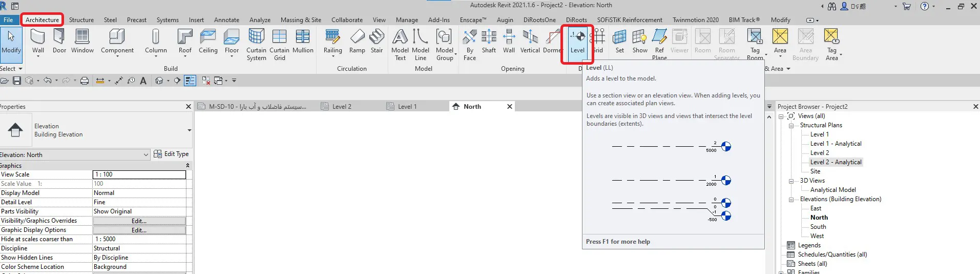
Task: Collapse the Structural Plans tree node
Action: click(791, 125)
